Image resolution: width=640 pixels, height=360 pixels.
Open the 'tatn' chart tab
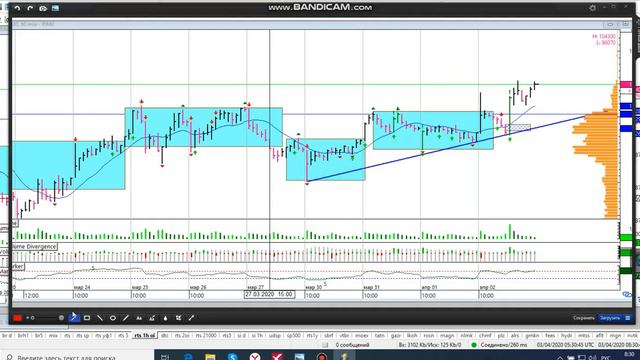point(380,336)
